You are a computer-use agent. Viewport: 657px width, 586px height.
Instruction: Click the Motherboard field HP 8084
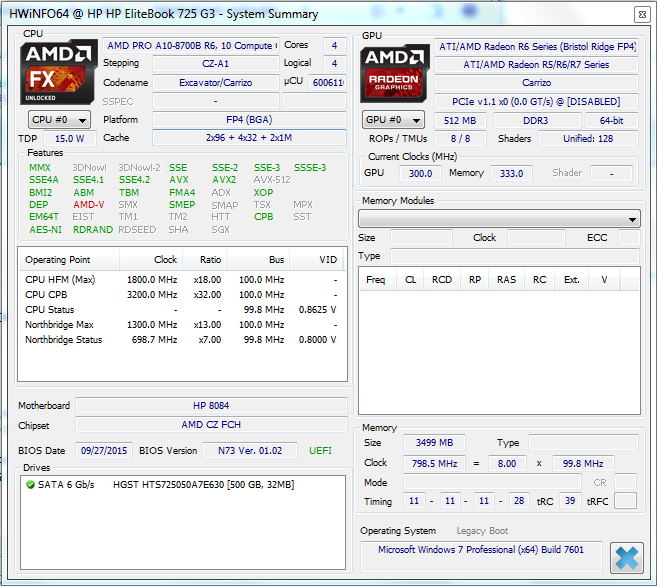(211, 405)
